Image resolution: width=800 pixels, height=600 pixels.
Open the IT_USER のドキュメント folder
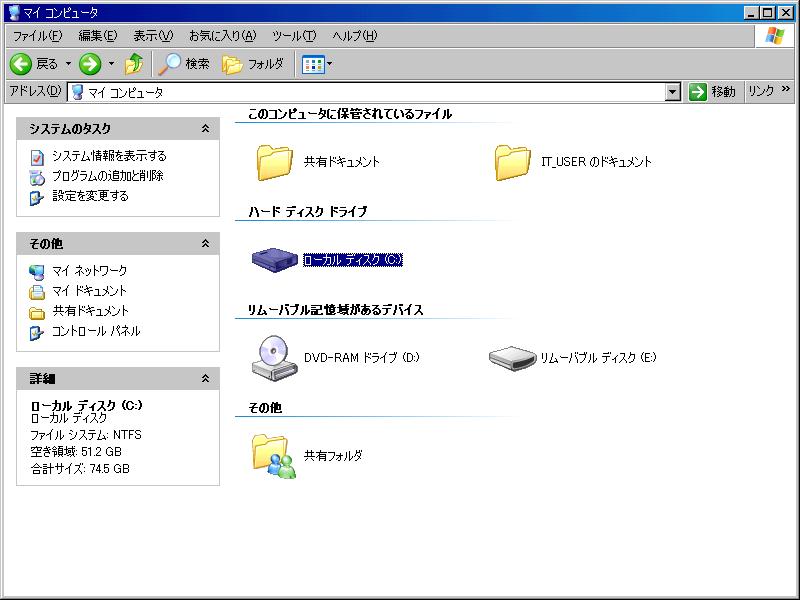[x=512, y=161]
